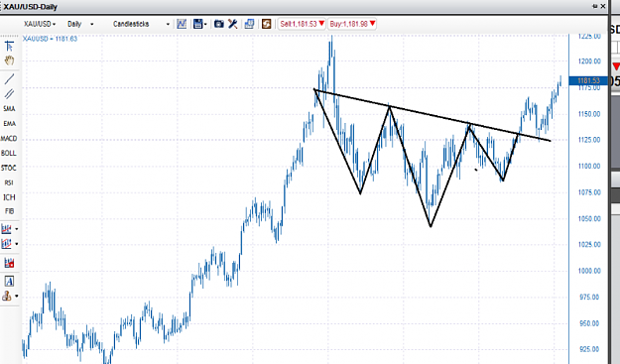Viewport: 620px width, 364px height.
Task: Click the stamp marker tool icon
Action: tap(7, 296)
